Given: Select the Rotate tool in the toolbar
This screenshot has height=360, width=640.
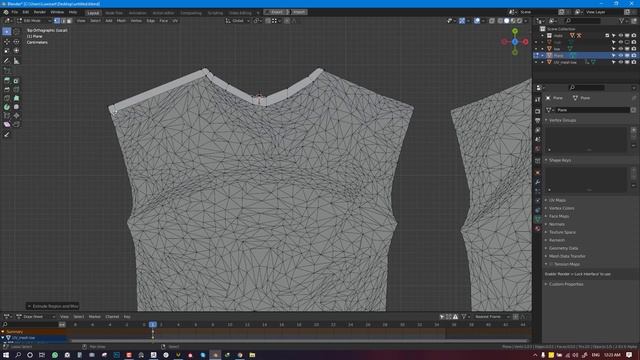Looking at the screenshot, I should pos(16,42).
